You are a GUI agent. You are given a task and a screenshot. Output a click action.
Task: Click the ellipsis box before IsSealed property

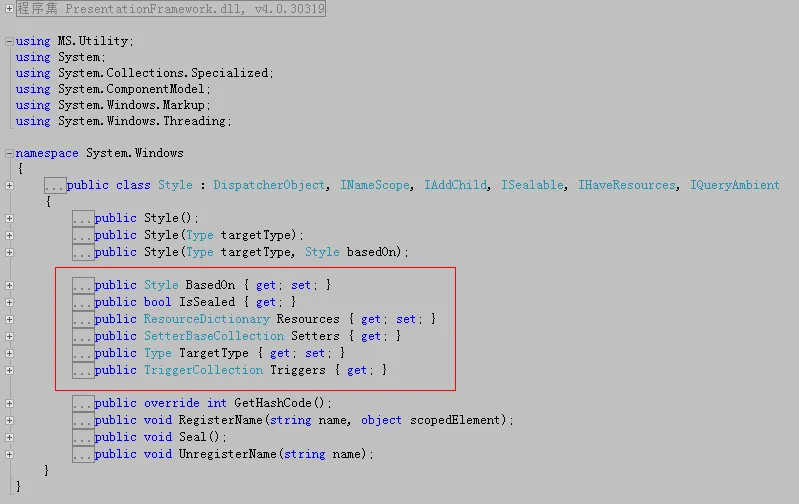[83, 302]
